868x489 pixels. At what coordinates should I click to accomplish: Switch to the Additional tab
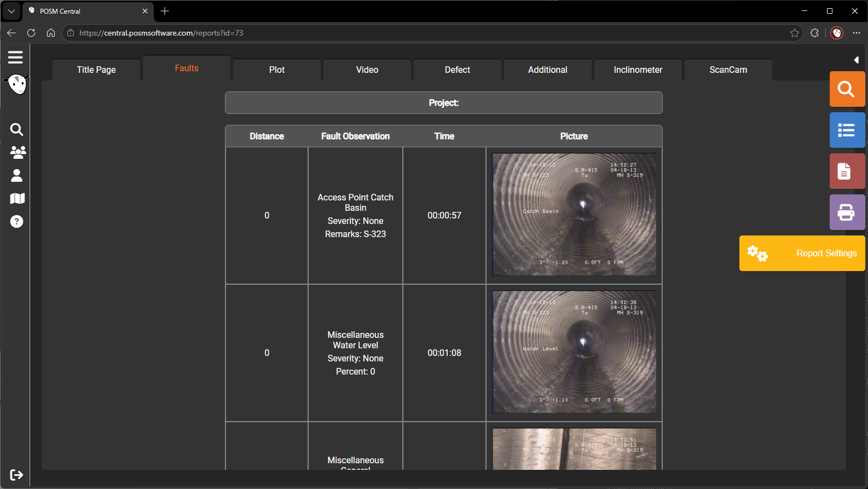point(548,70)
